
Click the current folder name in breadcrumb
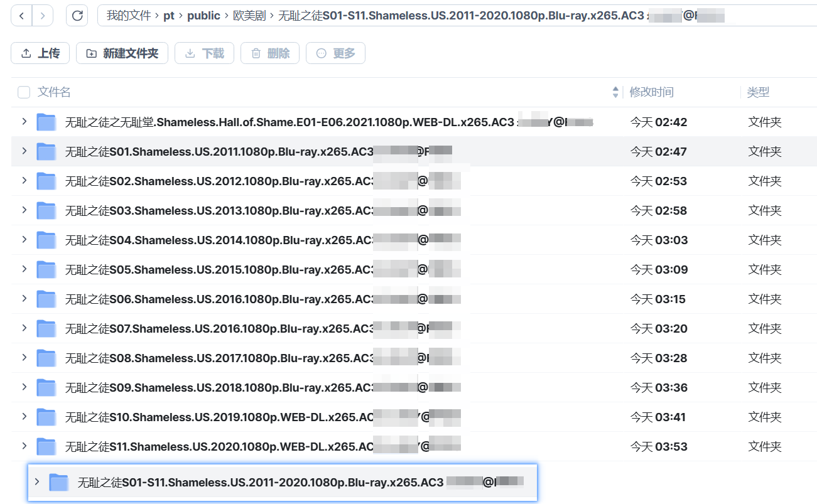pos(501,16)
